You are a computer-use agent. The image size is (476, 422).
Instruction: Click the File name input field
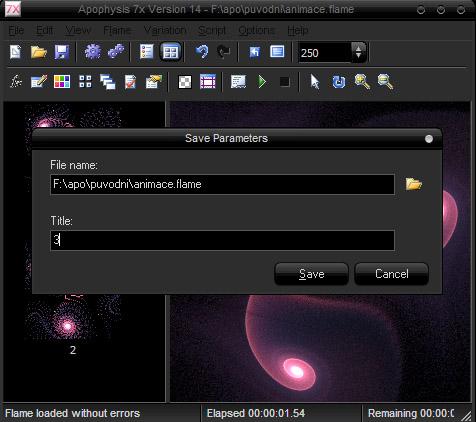[x=222, y=184]
